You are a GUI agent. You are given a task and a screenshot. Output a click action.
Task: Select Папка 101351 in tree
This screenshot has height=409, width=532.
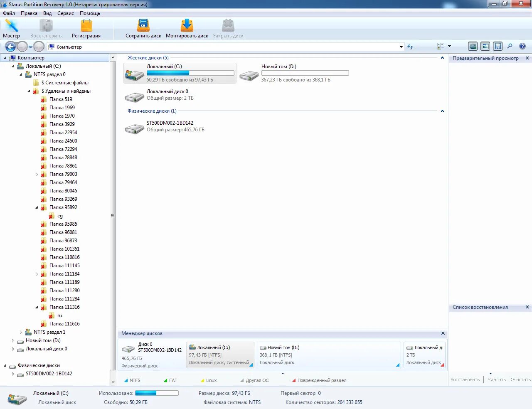tap(64, 249)
